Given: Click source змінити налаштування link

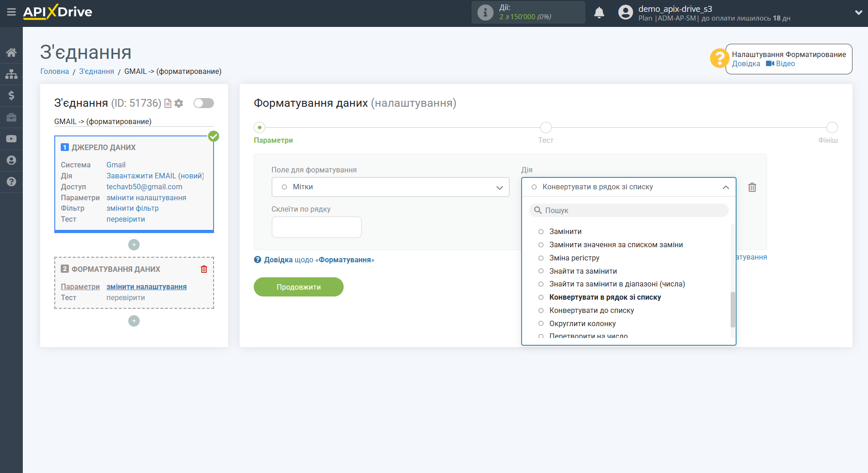Looking at the screenshot, I should pyautogui.click(x=146, y=198).
